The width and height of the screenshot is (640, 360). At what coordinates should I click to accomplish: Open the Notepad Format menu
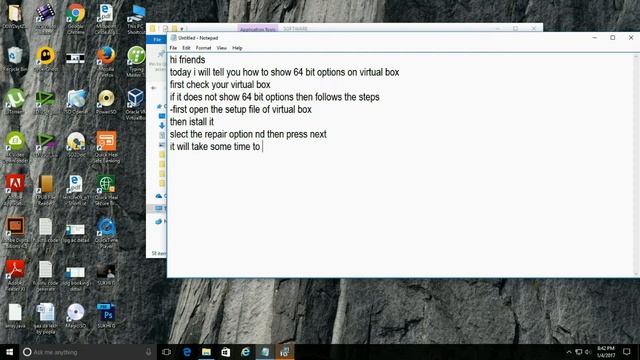203,48
